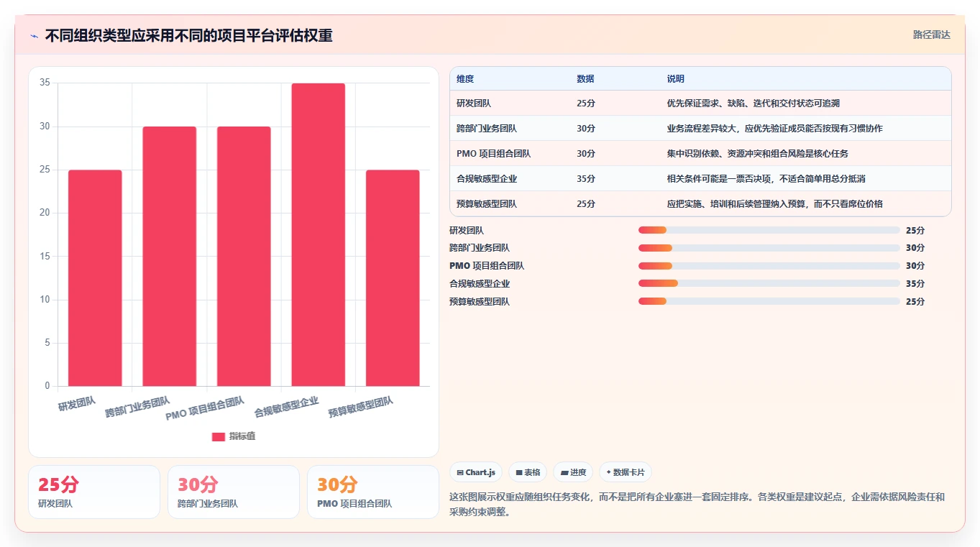The image size is (980, 547).
Task: Click the 合规敏感型企业 progress bar
Action: click(x=769, y=283)
